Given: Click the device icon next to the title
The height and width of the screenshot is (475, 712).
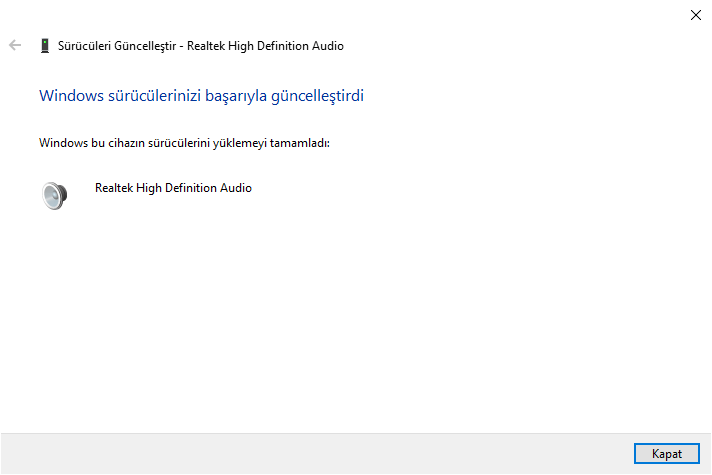Looking at the screenshot, I should click(44, 45).
